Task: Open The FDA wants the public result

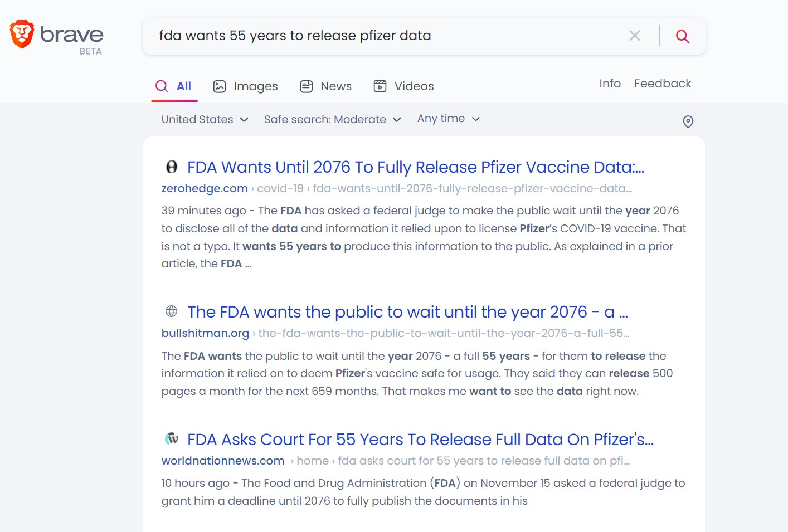Action: [407, 312]
